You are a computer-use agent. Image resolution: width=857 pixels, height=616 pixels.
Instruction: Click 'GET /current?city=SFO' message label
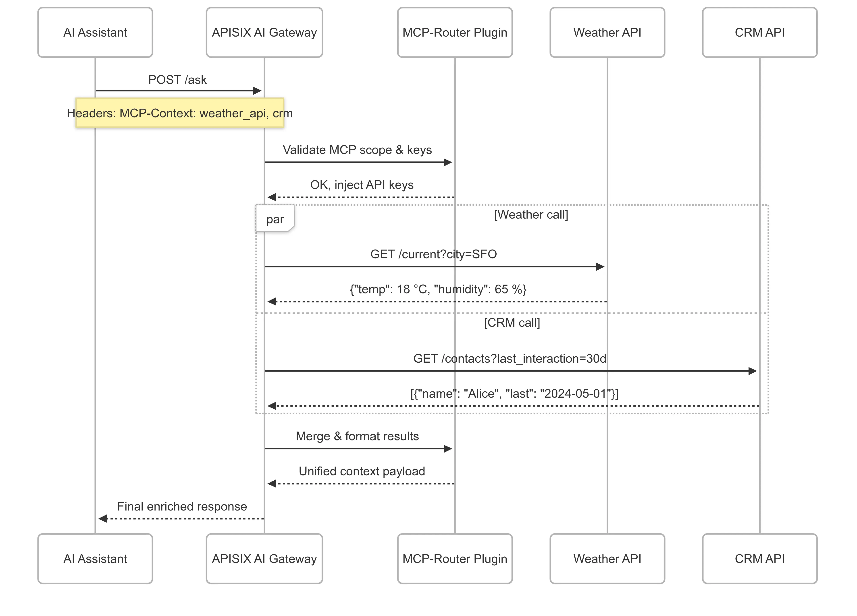[433, 254]
